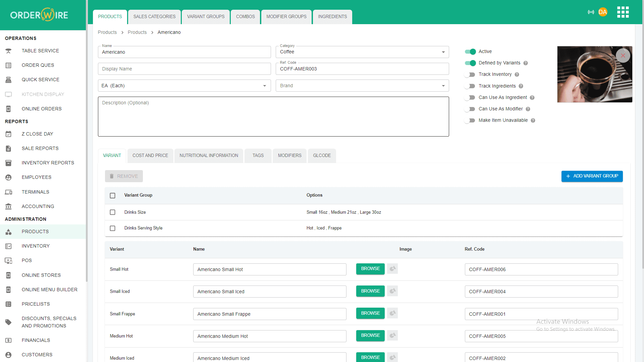Click Browse for Americano Medium Hot
This screenshot has height=362, width=644.
(x=370, y=335)
